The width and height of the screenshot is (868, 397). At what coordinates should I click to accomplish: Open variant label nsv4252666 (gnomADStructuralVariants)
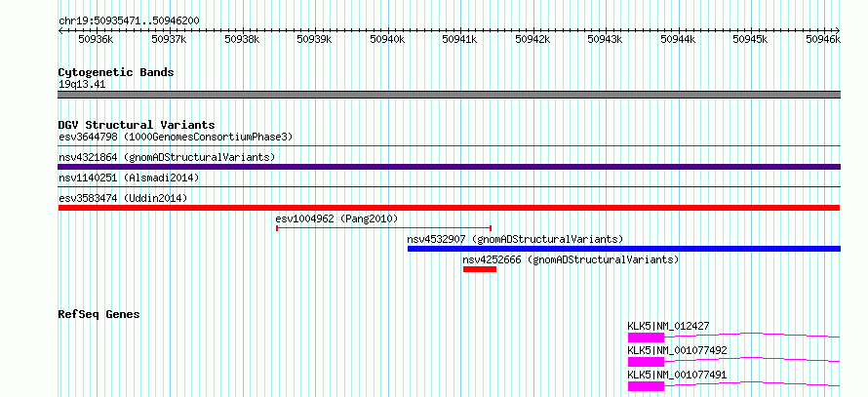click(571, 259)
